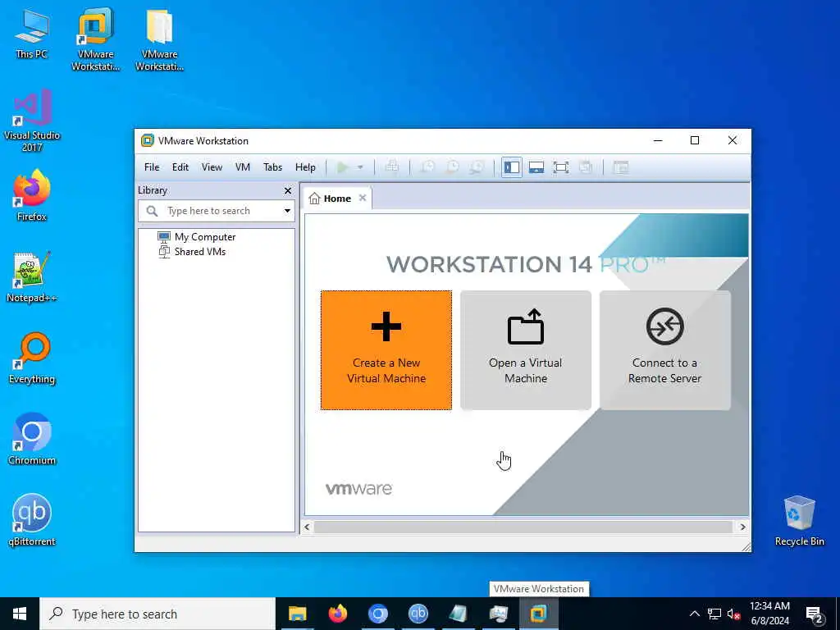The width and height of the screenshot is (840, 630).
Task: Select the Firefox desktop icon
Action: pos(32,196)
